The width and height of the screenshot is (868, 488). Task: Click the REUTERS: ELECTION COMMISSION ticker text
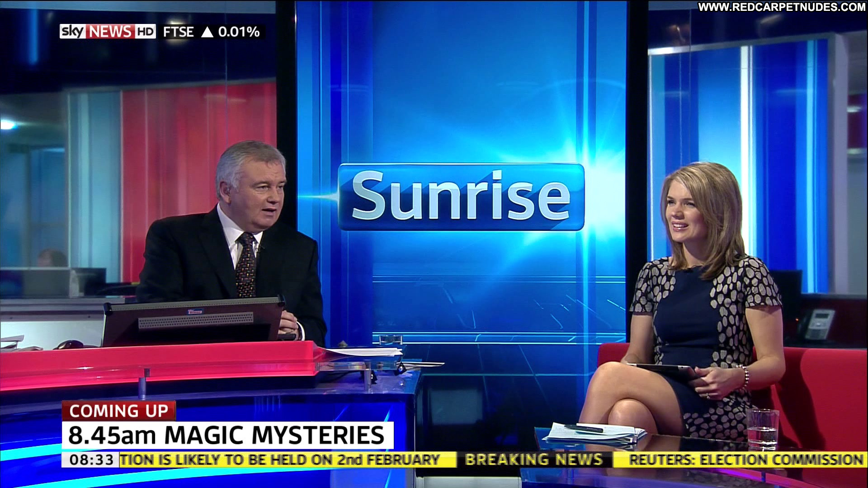746,460
